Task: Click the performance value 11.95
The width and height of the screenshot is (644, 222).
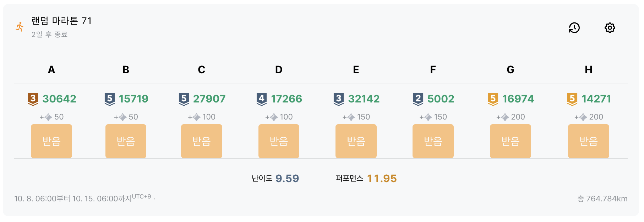Action: pos(382,178)
